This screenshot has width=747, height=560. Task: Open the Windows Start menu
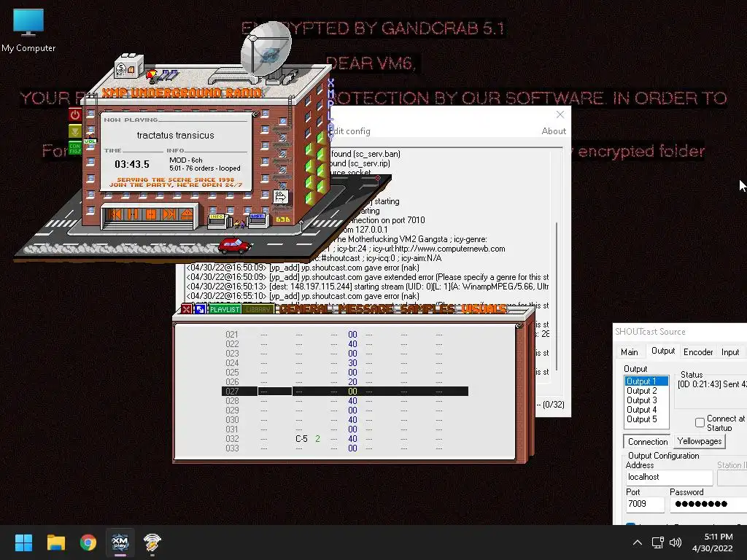click(x=23, y=542)
